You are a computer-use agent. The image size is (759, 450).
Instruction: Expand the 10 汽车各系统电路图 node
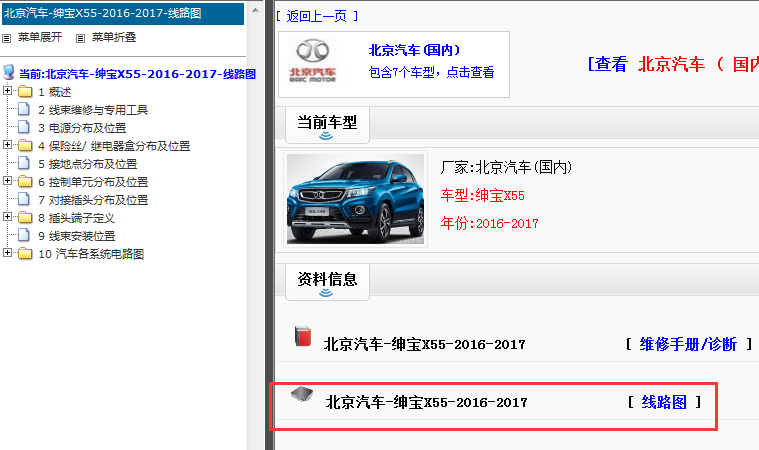pos(7,253)
